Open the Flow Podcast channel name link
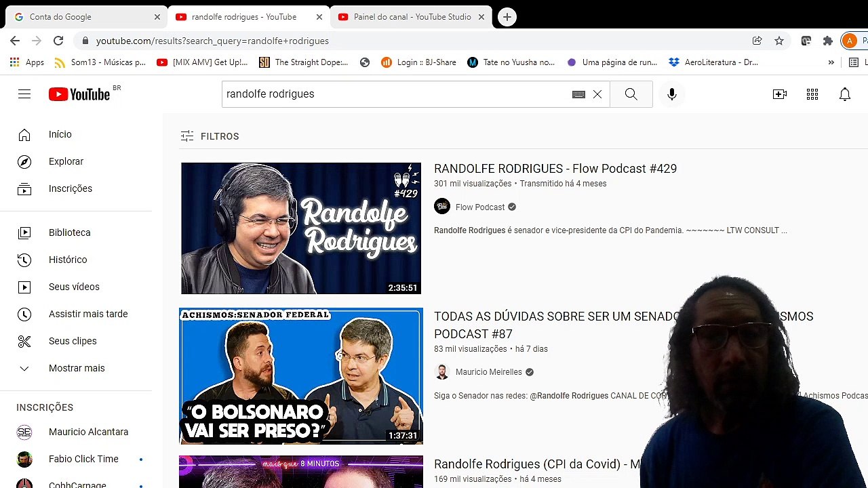The width and height of the screenshot is (868, 488). [x=480, y=207]
